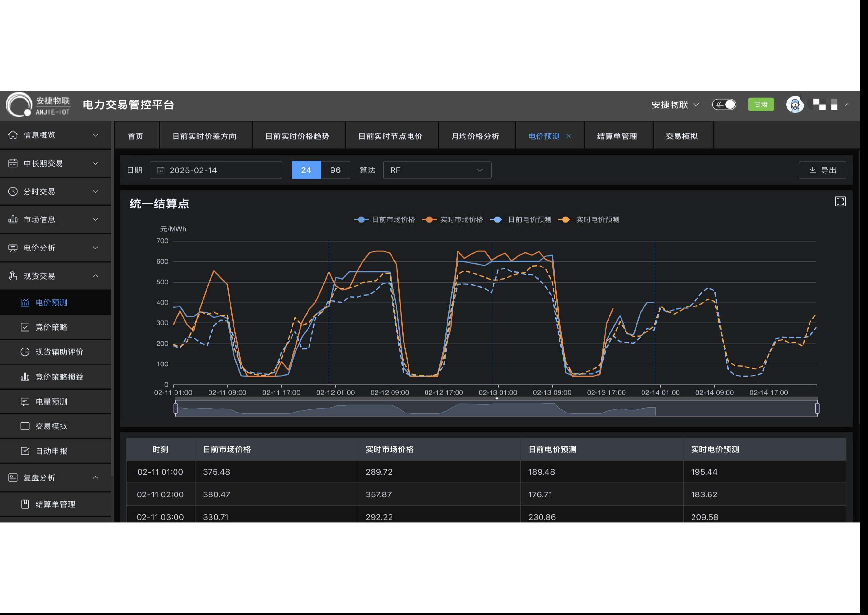Click the left handle of chart zoom slider
The height and width of the screenshot is (615, 868).
pos(175,408)
